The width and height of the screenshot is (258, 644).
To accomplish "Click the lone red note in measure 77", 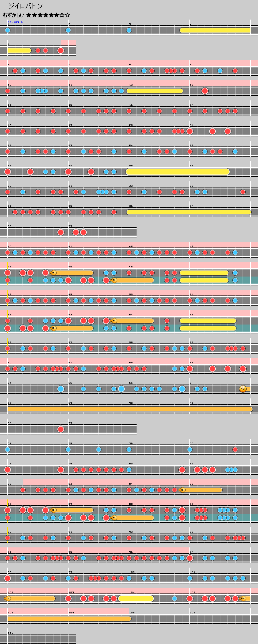I will [x=235, y=450].
